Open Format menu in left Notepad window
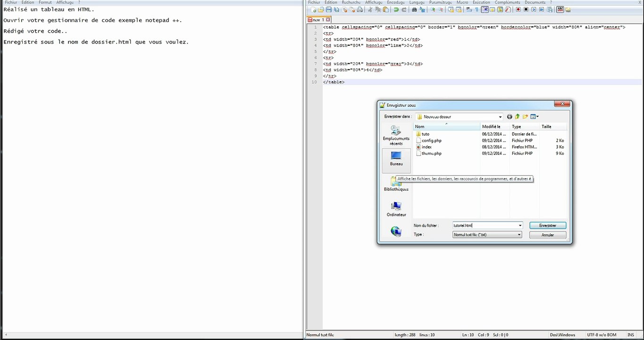 [x=45, y=2]
